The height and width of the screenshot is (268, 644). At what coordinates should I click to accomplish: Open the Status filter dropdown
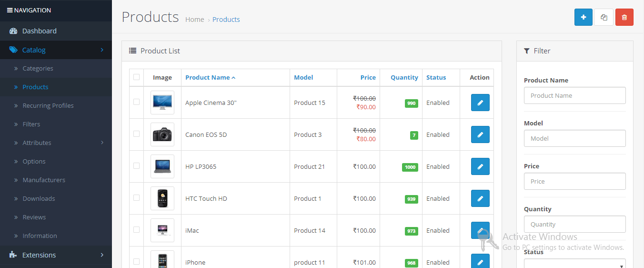[x=574, y=264]
